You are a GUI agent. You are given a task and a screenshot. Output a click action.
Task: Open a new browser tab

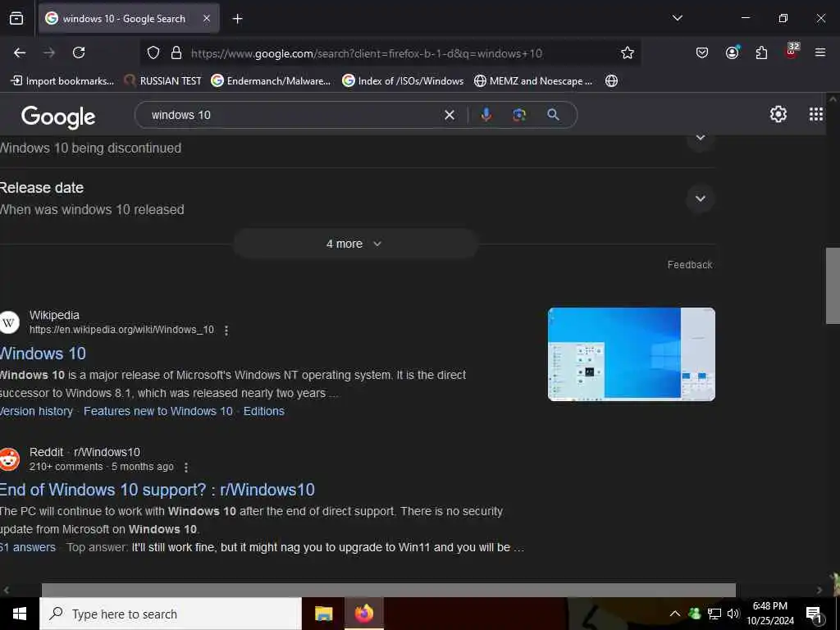pos(237,19)
